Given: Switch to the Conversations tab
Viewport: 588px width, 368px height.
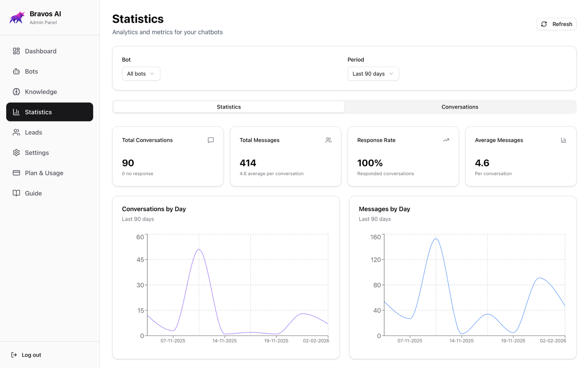Looking at the screenshot, I should [x=460, y=107].
